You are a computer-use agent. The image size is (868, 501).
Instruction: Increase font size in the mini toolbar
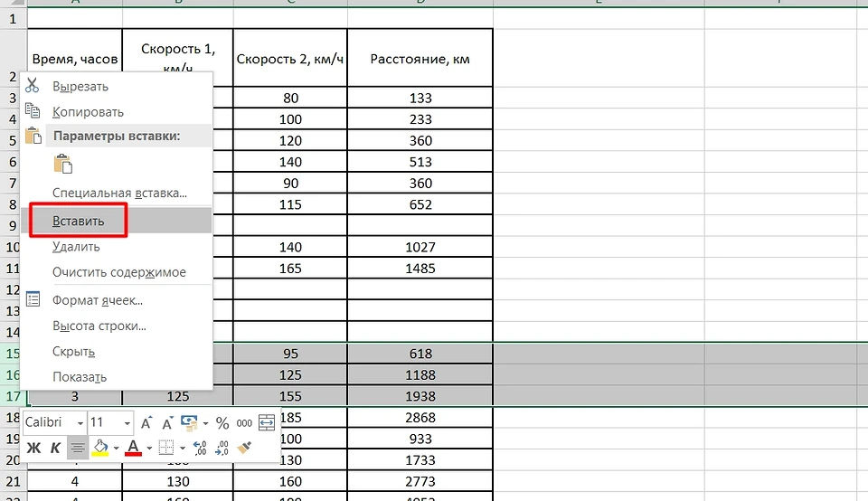tap(144, 423)
